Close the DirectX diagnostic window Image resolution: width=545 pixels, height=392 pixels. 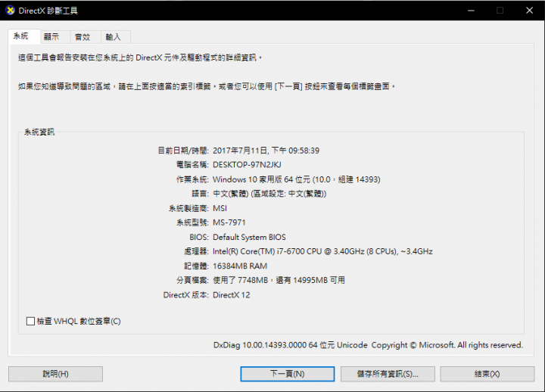[x=529, y=11]
